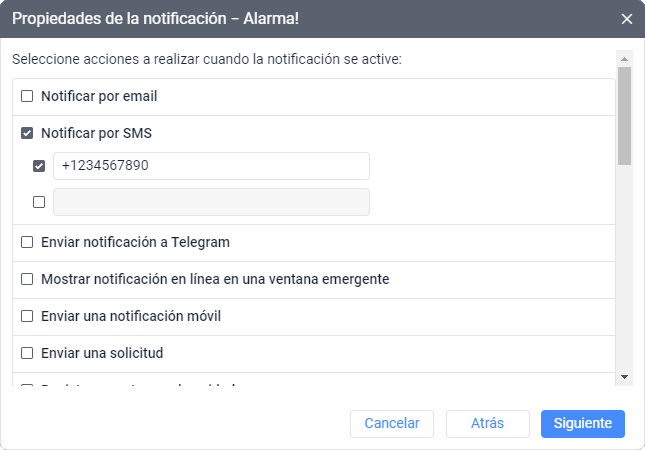Click the Enviar notificación a Telegram label
645x450 pixels.
(x=136, y=242)
